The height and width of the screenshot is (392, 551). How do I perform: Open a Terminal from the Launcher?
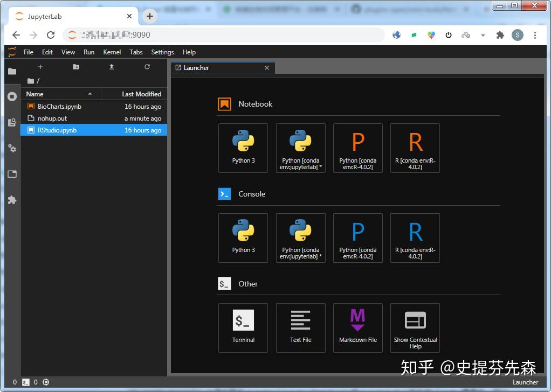[x=243, y=327]
